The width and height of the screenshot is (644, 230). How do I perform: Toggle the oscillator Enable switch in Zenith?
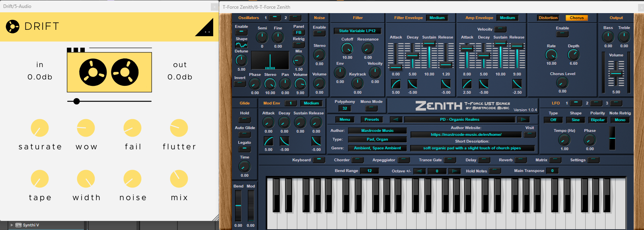pyautogui.click(x=241, y=33)
